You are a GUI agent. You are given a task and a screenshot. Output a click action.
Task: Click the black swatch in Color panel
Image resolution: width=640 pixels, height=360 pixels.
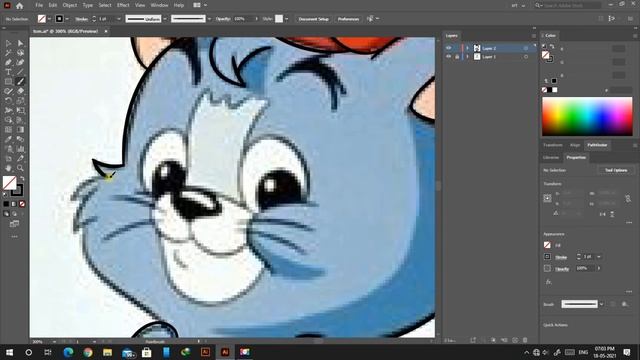click(x=549, y=90)
